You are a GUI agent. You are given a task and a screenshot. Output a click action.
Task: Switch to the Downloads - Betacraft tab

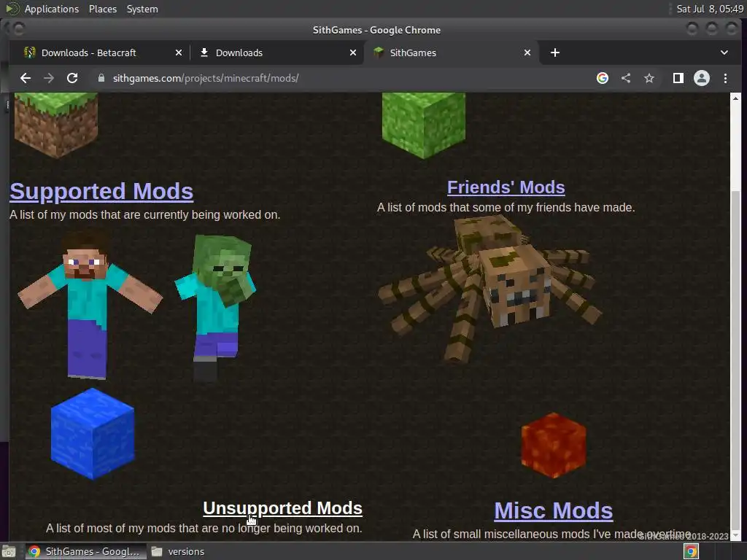pos(102,52)
